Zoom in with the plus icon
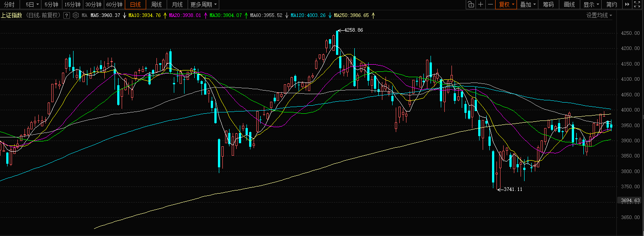This screenshot has width=644, height=236. pyautogui.click(x=480, y=4)
